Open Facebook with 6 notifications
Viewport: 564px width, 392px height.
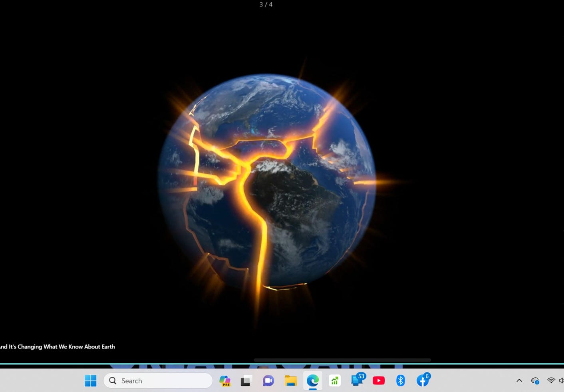coord(423,380)
